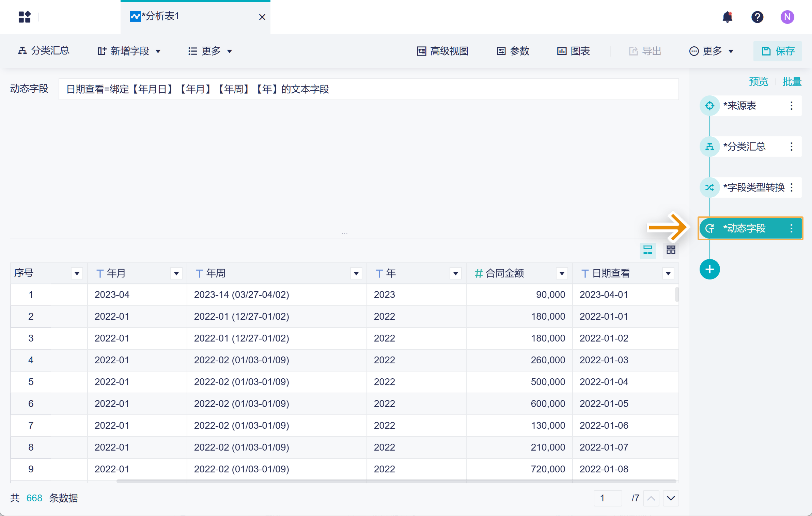The image size is (812, 516).
Task: Open options menu for 来源表 step
Action: (791, 106)
